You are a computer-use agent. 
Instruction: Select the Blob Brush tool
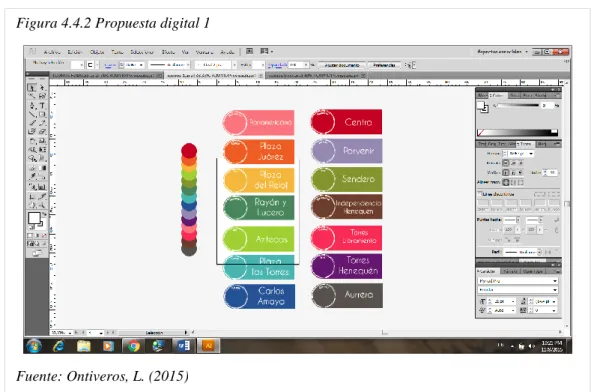point(32,132)
